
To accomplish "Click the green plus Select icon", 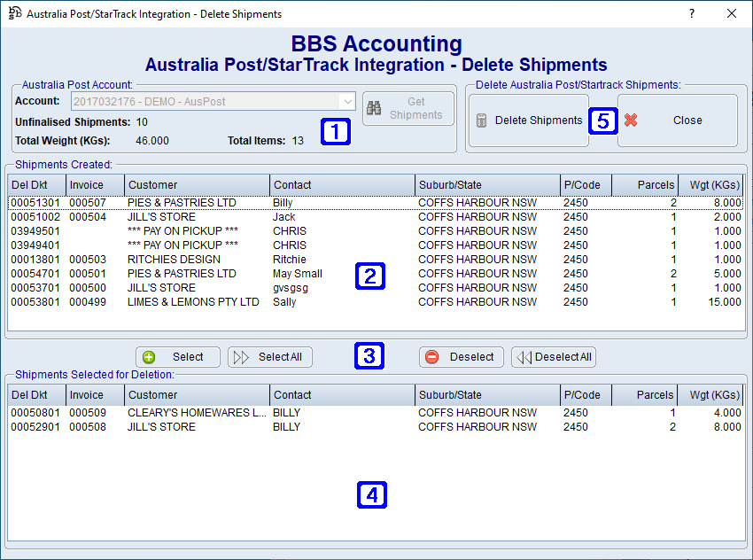I will [x=149, y=357].
